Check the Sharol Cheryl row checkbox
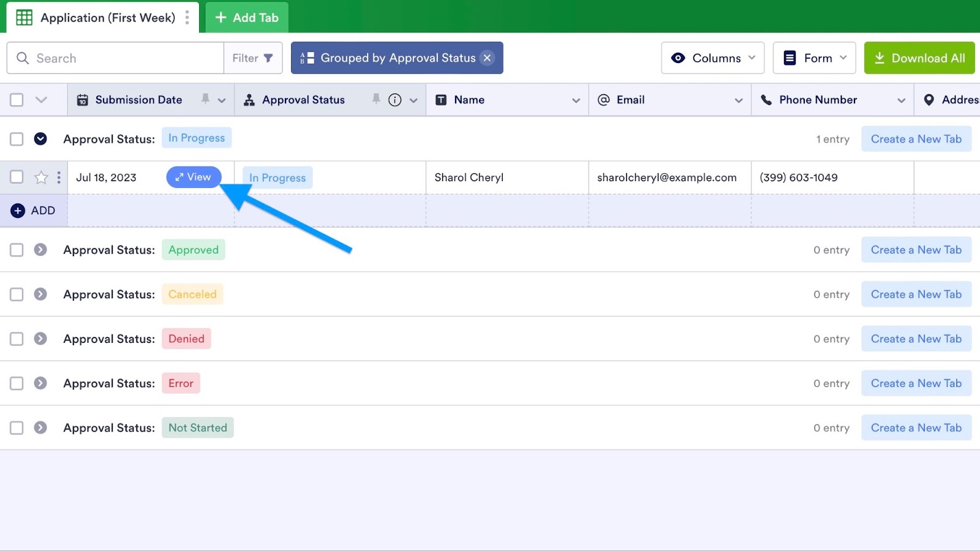The height and width of the screenshot is (551, 980). coord(17,178)
